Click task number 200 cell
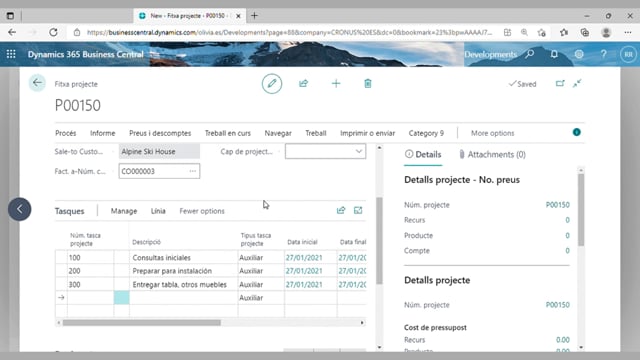 pos(90,271)
